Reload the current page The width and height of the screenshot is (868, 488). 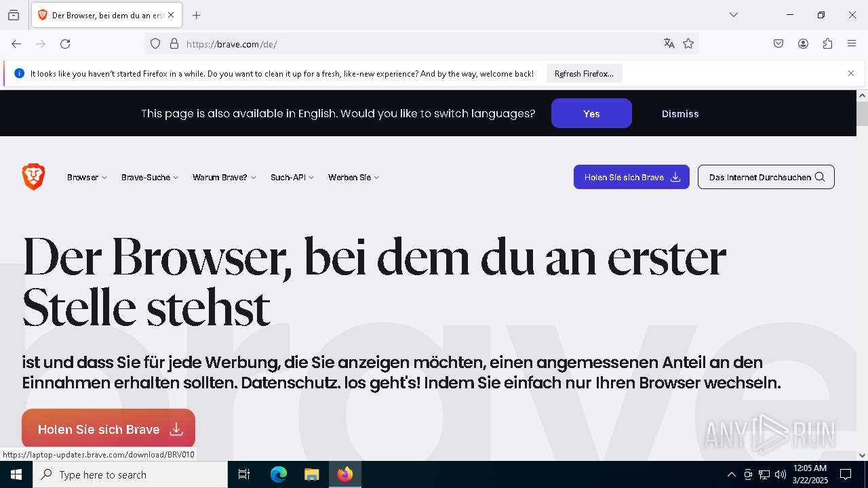65,44
